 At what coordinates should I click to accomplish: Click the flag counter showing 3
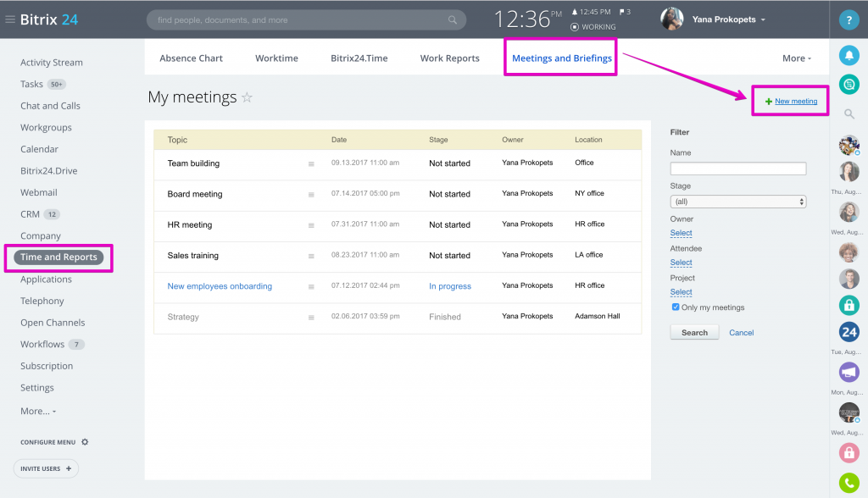(x=625, y=12)
